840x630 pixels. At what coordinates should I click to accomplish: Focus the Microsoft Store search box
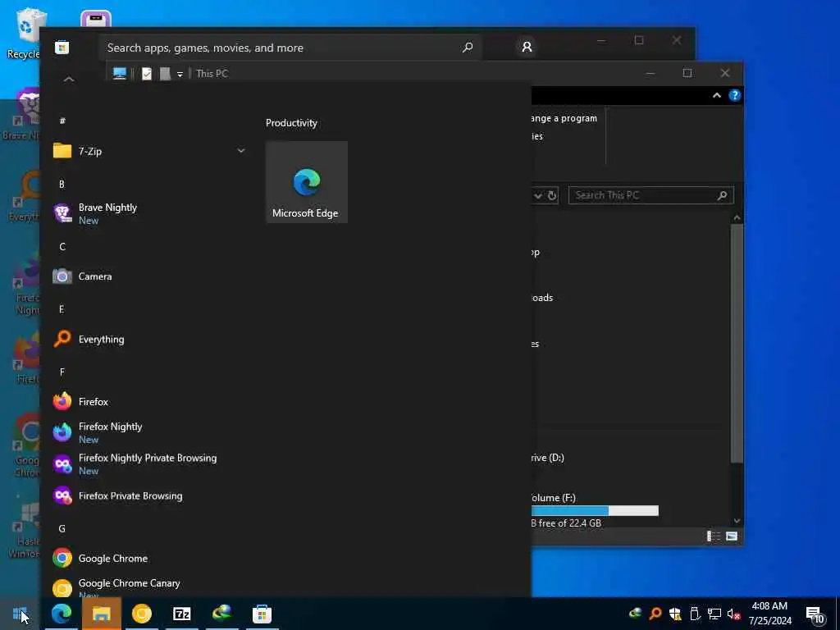click(290, 48)
